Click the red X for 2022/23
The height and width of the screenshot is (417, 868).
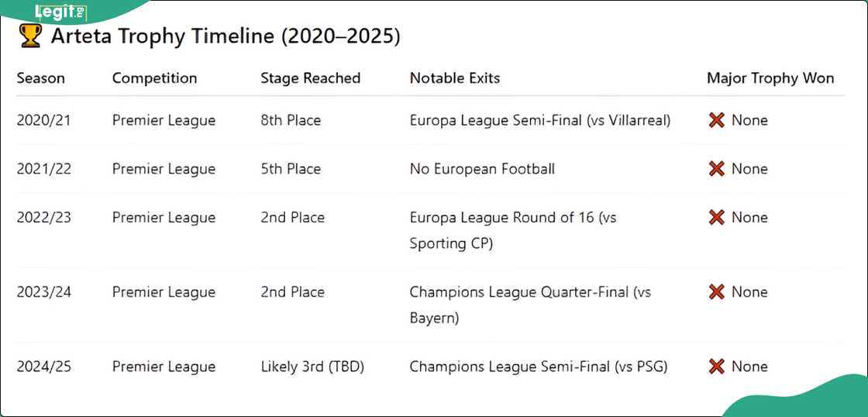(x=717, y=218)
